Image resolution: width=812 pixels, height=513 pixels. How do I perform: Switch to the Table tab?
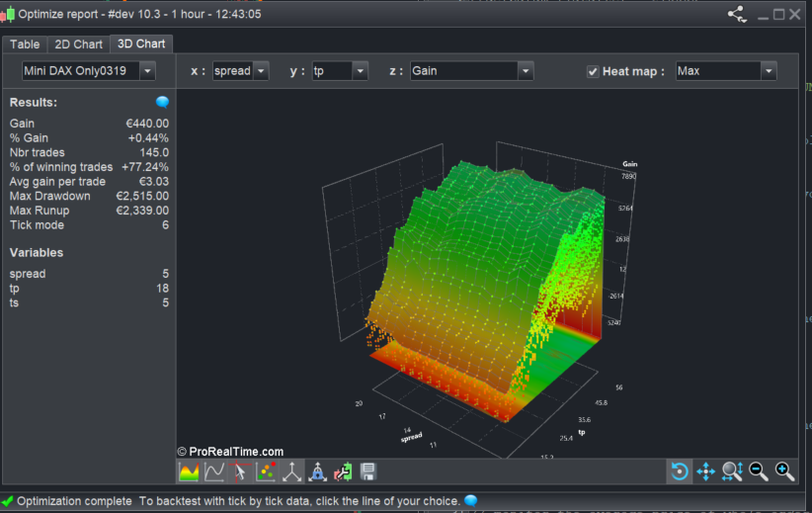(25, 43)
